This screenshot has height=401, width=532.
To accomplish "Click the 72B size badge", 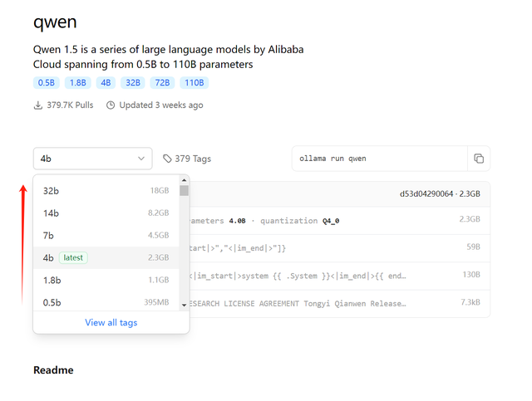I will click(162, 83).
